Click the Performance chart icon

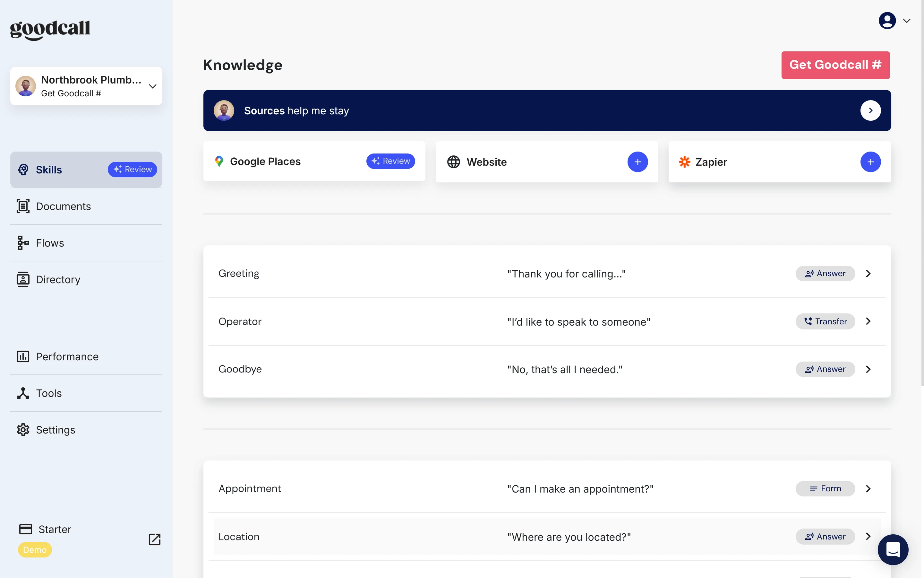tap(23, 356)
